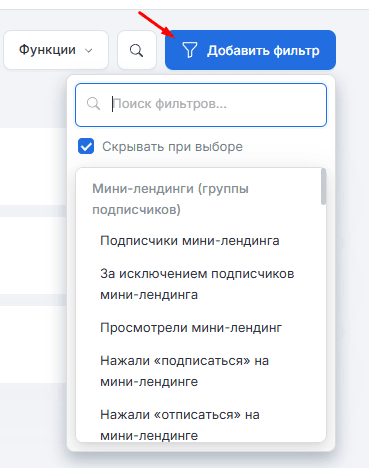Uncheck Скрывать при выборе checkbox
Viewport: 369px width, 468px height.
[x=86, y=146]
